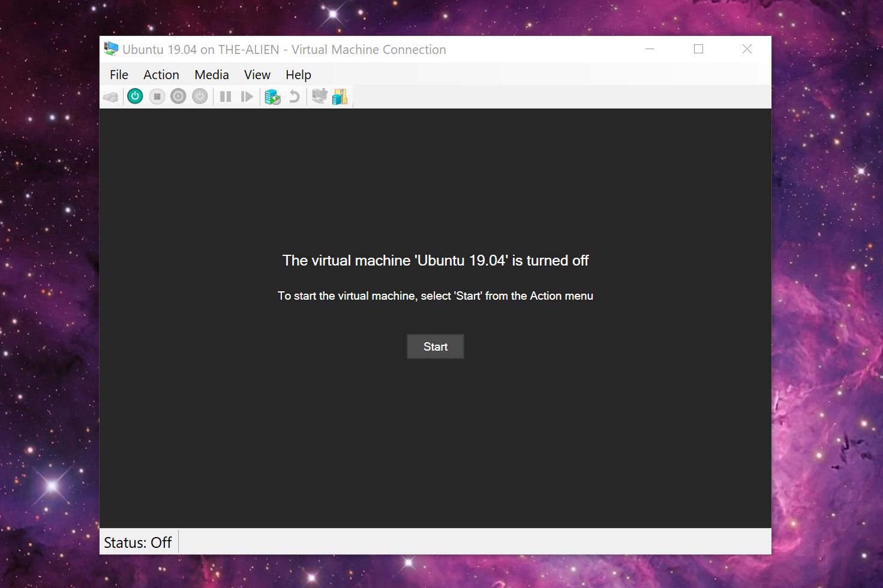Image resolution: width=883 pixels, height=588 pixels.
Task: Open the View menu
Action: click(257, 75)
